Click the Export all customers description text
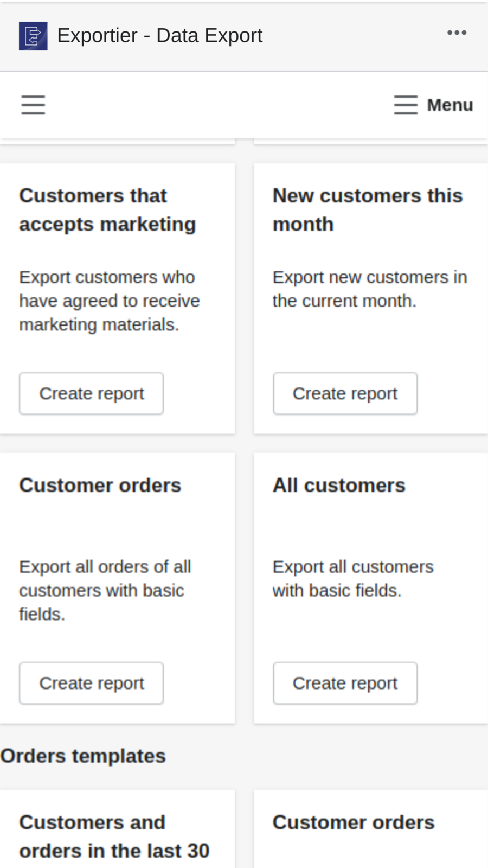The height and width of the screenshot is (868, 488). click(352, 578)
